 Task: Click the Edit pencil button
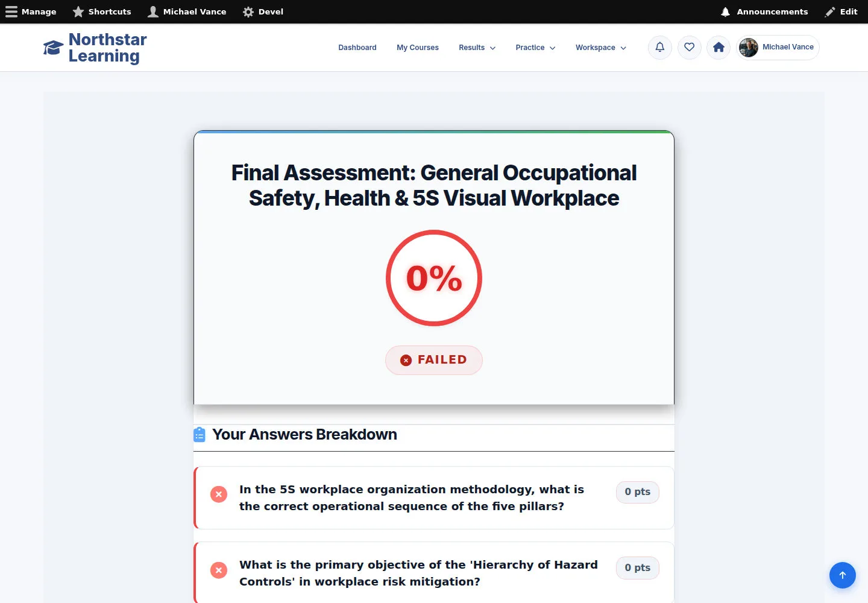click(841, 11)
